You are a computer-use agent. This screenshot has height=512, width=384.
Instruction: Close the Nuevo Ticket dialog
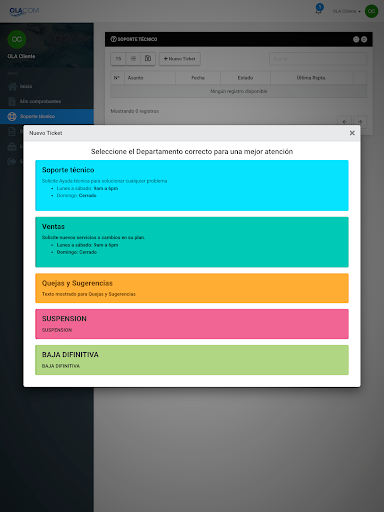coord(352,133)
